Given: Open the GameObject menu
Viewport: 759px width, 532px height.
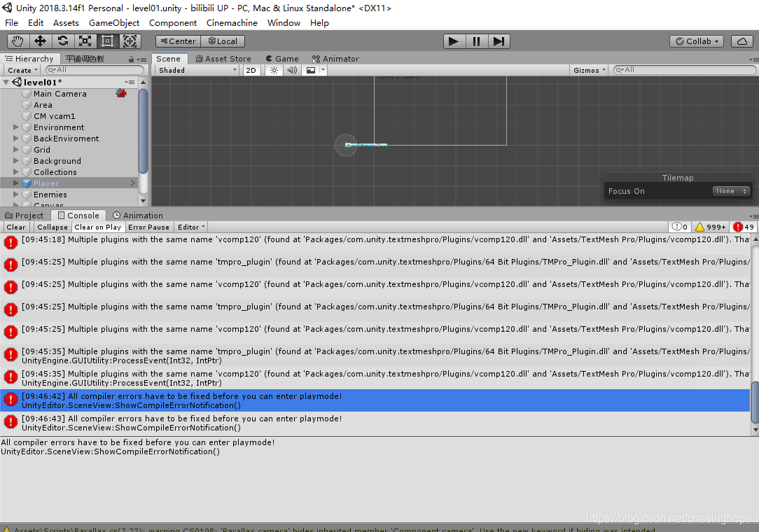Looking at the screenshot, I should click(113, 22).
